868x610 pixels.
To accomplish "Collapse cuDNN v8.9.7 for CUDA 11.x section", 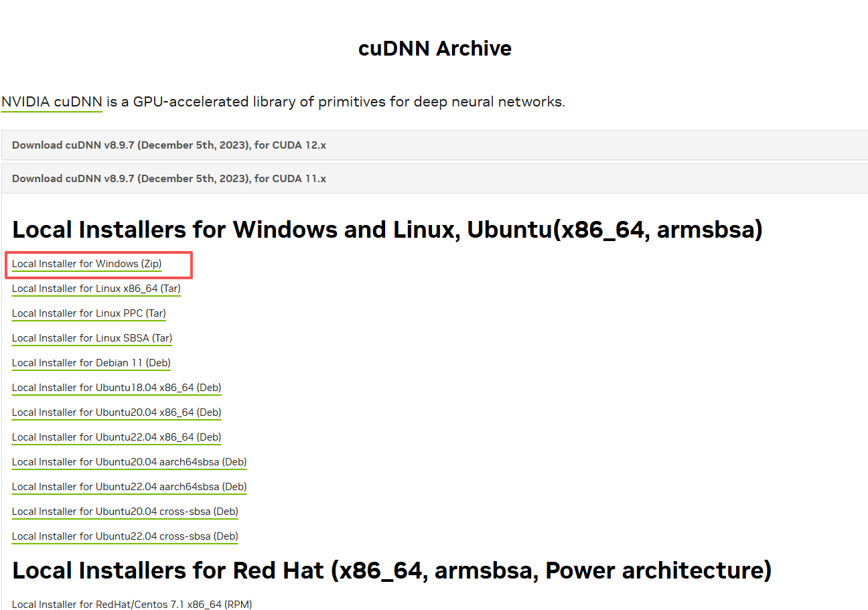I will [435, 179].
